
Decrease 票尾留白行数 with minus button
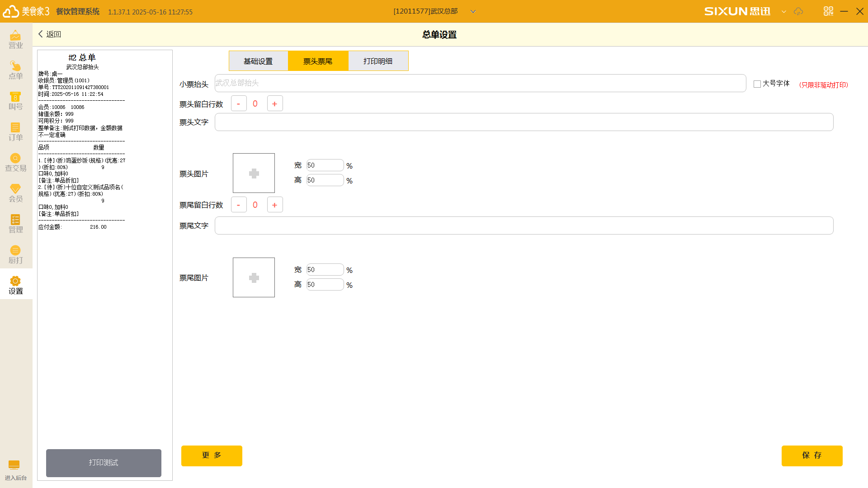239,205
